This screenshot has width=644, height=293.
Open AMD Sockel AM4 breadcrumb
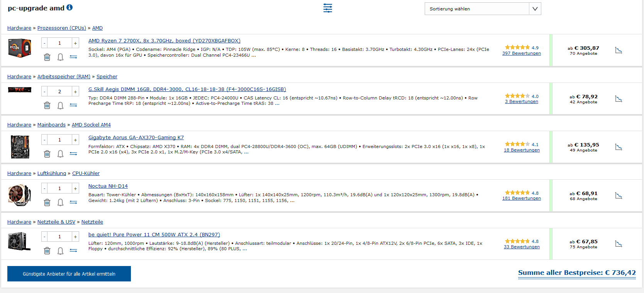point(91,125)
